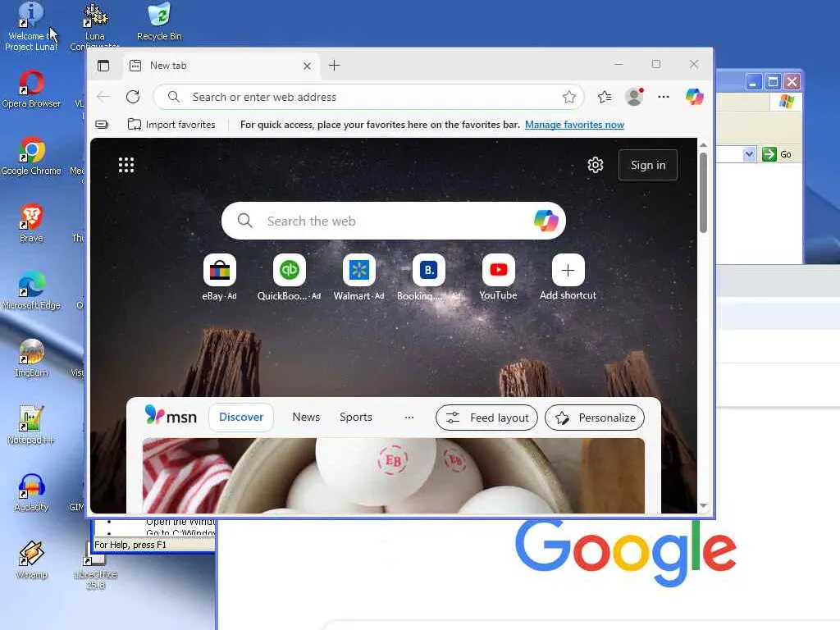Select the Brave desktop icon
The height and width of the screenshot is (630, 840).
pos(31,223)
